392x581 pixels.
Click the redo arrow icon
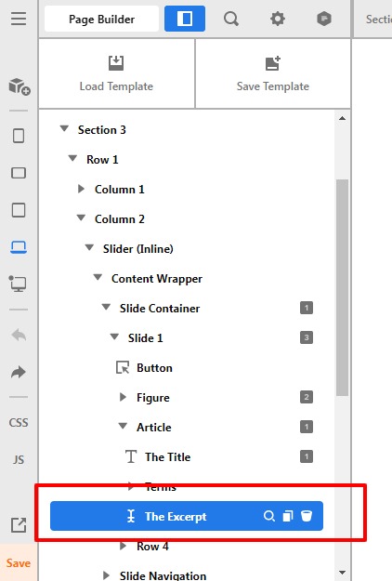pyautogui.click(x=19, y=372)
